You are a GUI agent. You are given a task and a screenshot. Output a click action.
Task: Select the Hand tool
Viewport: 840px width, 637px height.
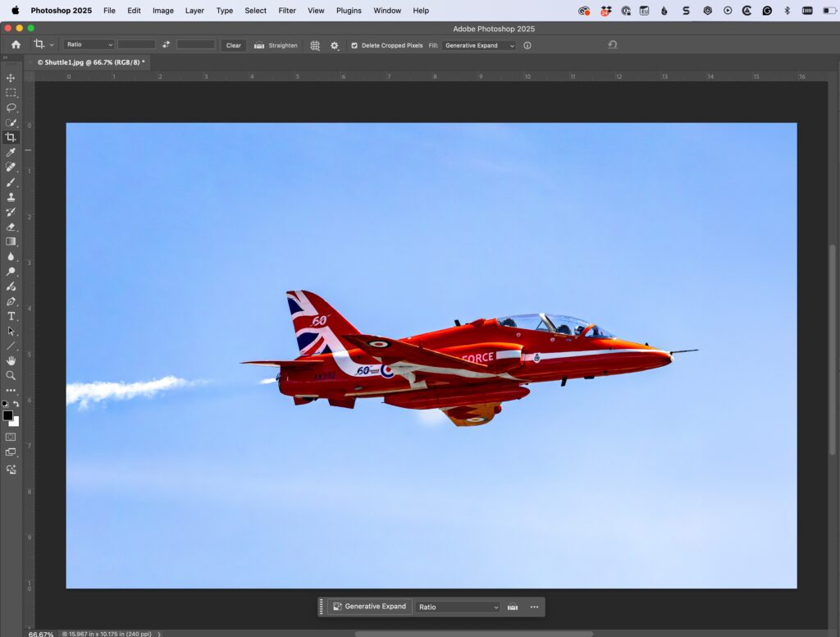pyautogui.click(x=11, y=361)
